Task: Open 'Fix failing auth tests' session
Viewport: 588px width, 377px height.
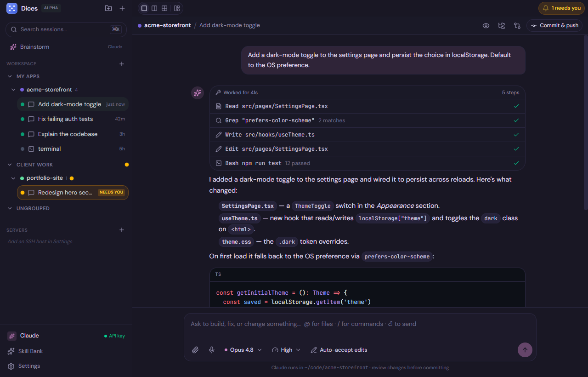Action: click(73, 119)
